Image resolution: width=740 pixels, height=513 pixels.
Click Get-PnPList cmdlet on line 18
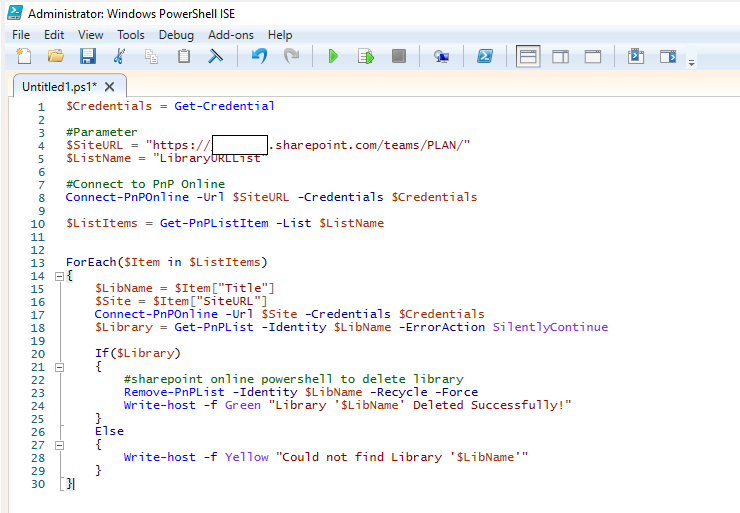pyautogui.click(x=214, y=327)
